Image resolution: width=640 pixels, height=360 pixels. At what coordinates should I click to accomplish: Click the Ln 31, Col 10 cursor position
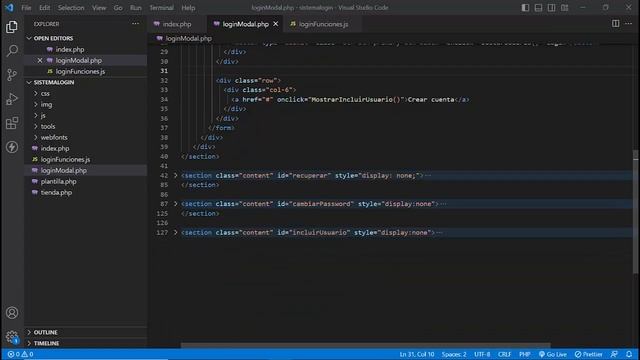click(417, 354)
